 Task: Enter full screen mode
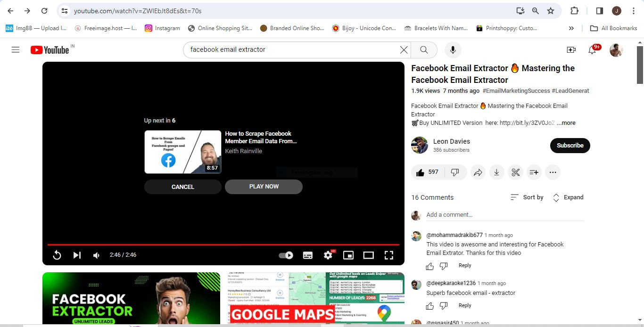click(x=389, y=255)
